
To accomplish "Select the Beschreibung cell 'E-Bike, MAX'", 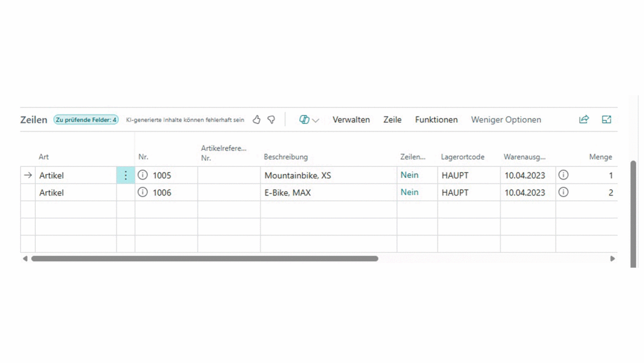I will tap(288, 193).
